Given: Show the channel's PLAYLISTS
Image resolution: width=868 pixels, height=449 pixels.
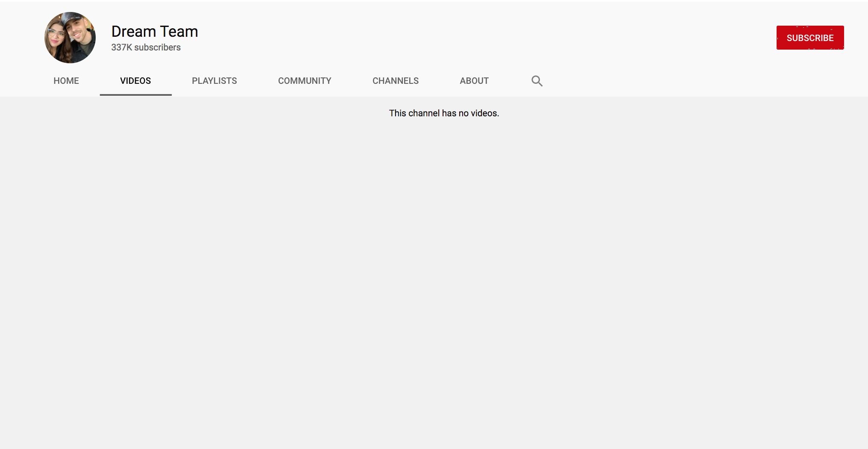Looking at the screenshot, I should (214, 81).
